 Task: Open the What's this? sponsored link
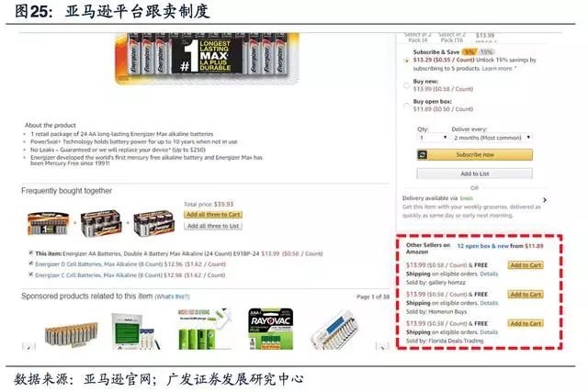pyautogui.click(x=172, y=297)
